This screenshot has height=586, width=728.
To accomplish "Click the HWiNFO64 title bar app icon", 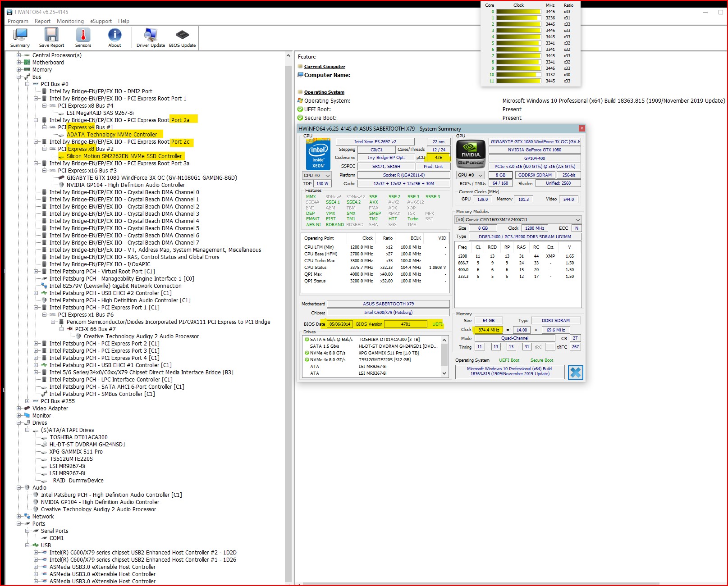I will pyautogui.click(x=9, y=12).
